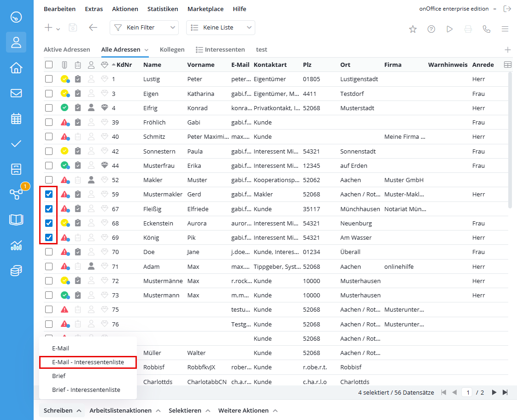Click the name cell Sonnenstern
Screen dimensions: 517x420
(159, 151)
